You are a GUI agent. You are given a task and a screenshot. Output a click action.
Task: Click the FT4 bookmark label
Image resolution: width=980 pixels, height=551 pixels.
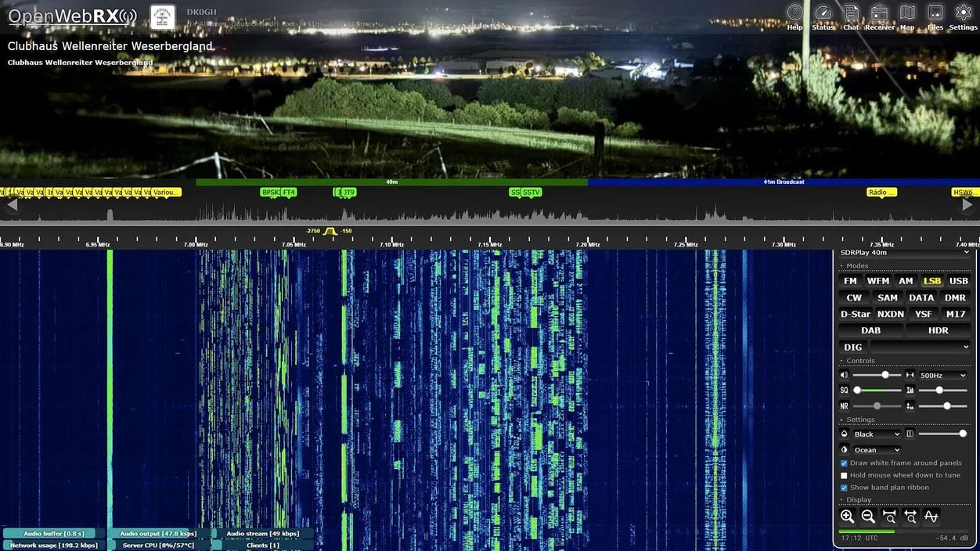(x=289, y=193)
